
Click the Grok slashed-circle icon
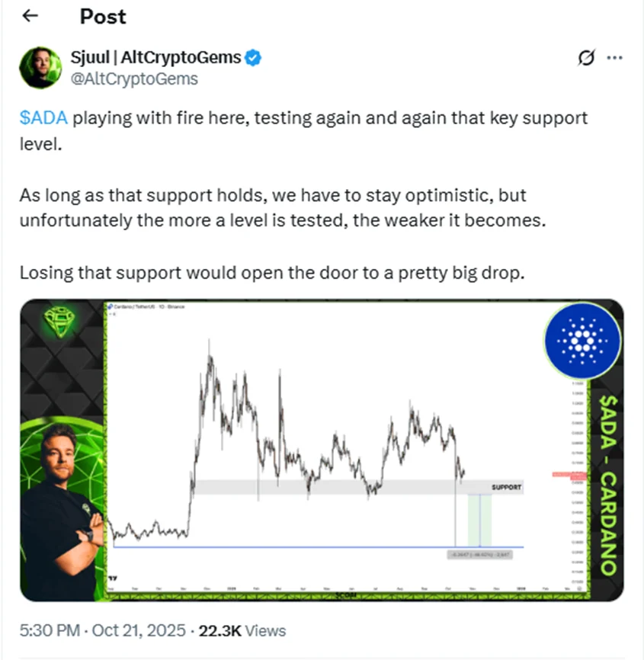pyautogui.click(x=587, y=58)
